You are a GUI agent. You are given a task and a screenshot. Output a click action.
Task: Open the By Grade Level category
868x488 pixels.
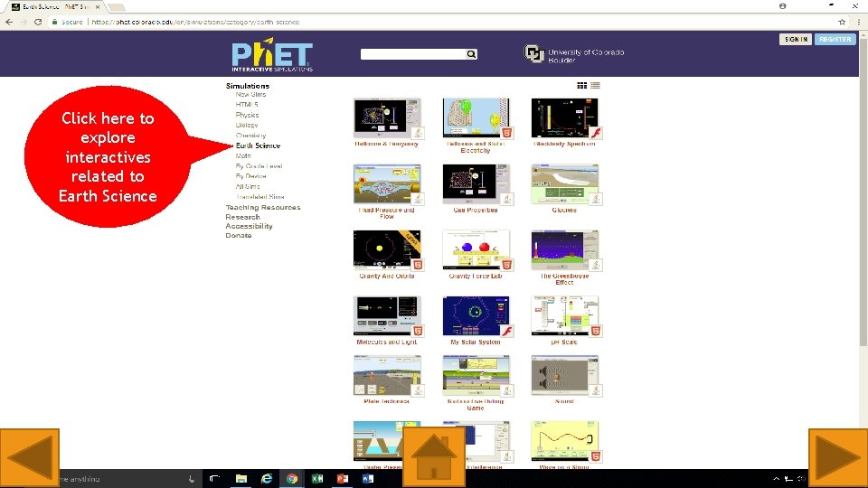coord(259,166)
